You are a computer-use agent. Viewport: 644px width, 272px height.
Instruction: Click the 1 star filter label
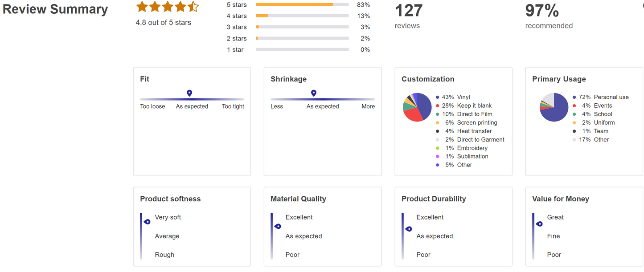pyautogui.click(x=235, y=50)
